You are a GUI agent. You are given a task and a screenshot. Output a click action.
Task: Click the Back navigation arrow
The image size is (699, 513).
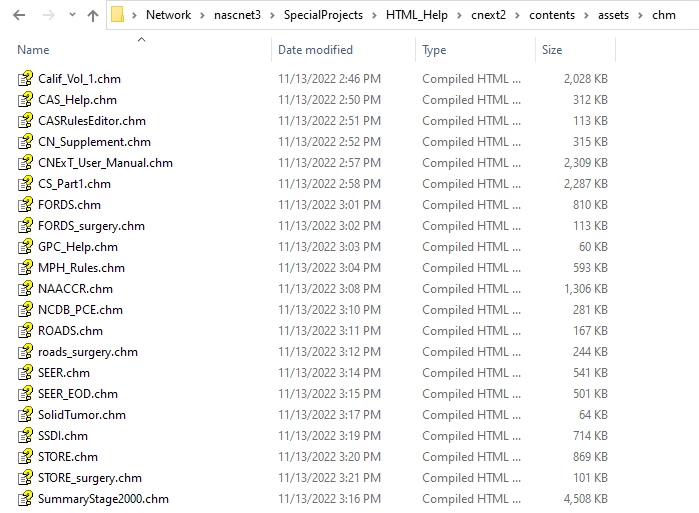click(x=19, y=16)
